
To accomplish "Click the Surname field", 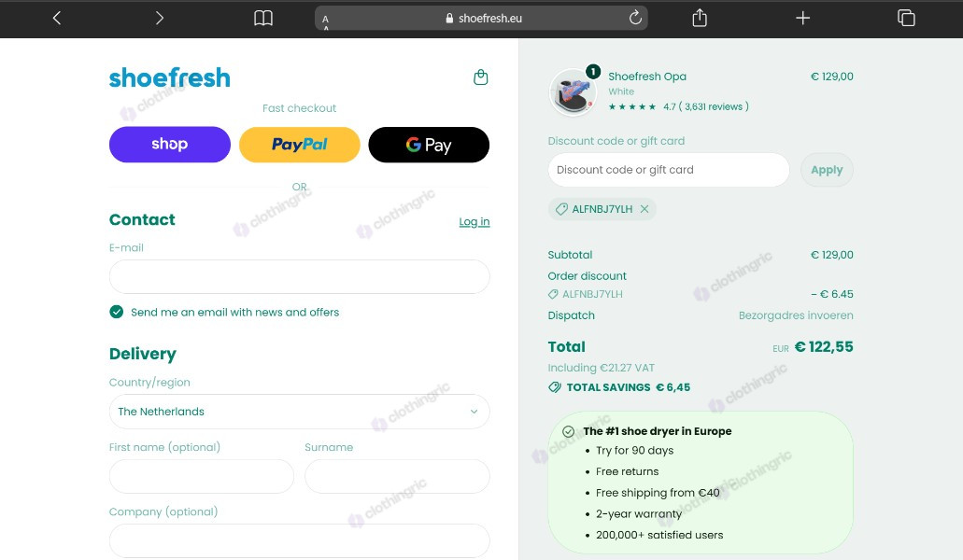I will tap(397, 477).
